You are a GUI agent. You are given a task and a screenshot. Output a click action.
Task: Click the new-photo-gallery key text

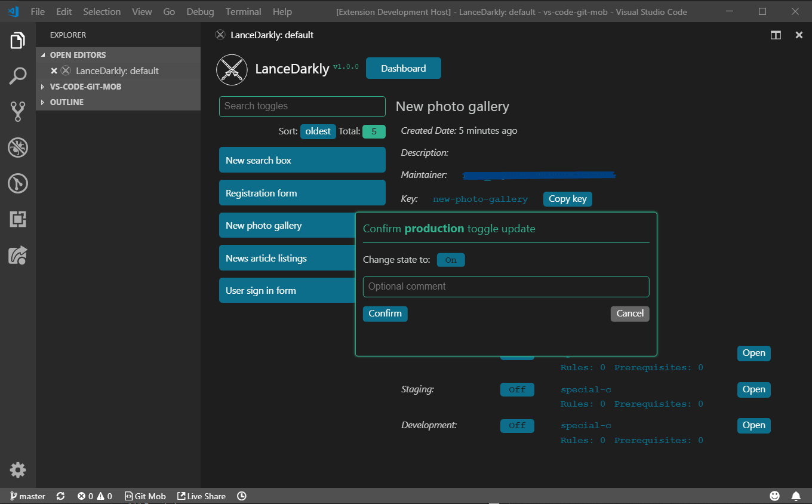click(x=481, y=199)
